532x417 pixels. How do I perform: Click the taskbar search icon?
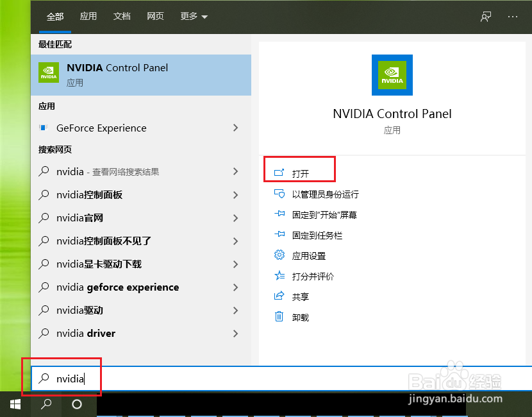coord(46,404)
